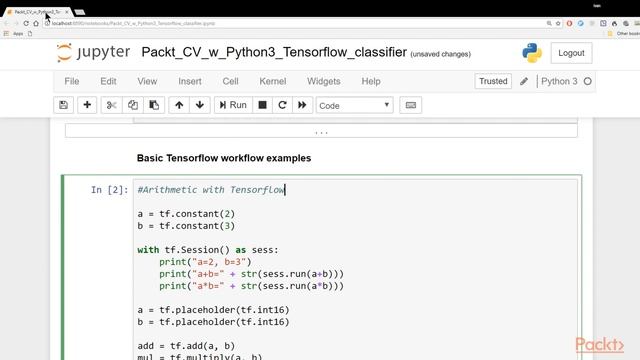Click the with tf.Session() as sess line

tap(208, 250)
